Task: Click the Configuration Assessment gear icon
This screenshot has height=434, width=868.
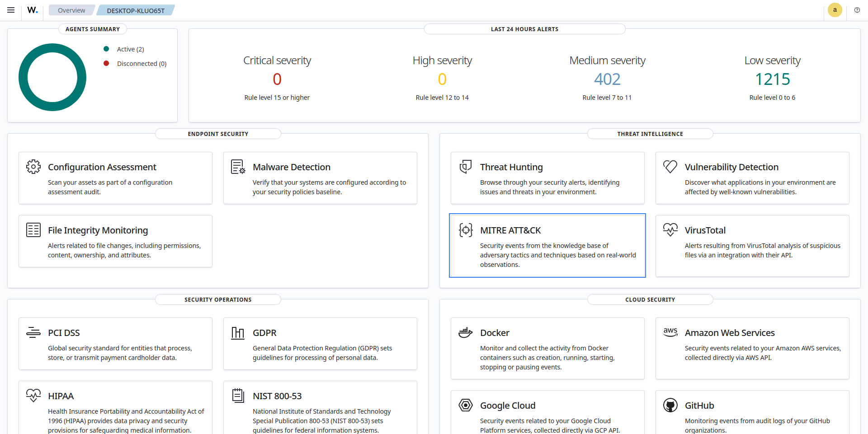Action: pyautogui.click(x=33, y=167)
